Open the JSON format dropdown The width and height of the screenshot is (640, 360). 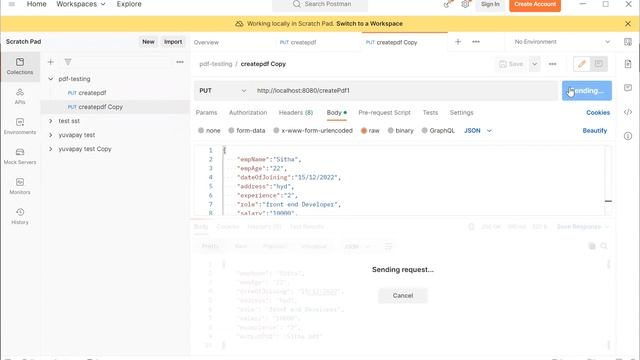[478, 131]
